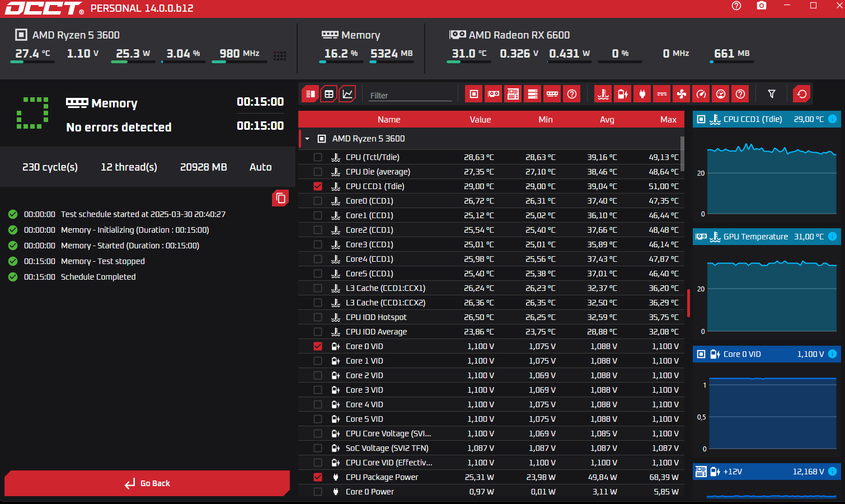This screenshot has height=504, width=845.
Task: Click the voltage battery filter icon
Action: [622, 94]
